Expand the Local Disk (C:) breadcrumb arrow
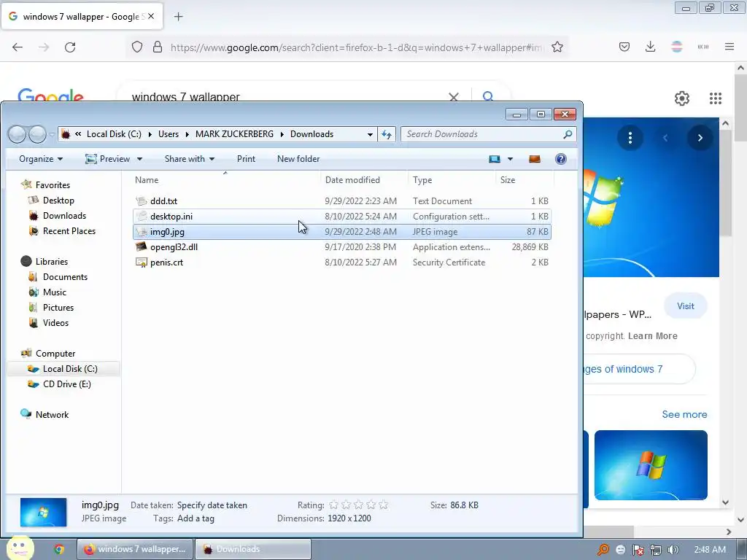747x560 pixels. click(150, 134)
